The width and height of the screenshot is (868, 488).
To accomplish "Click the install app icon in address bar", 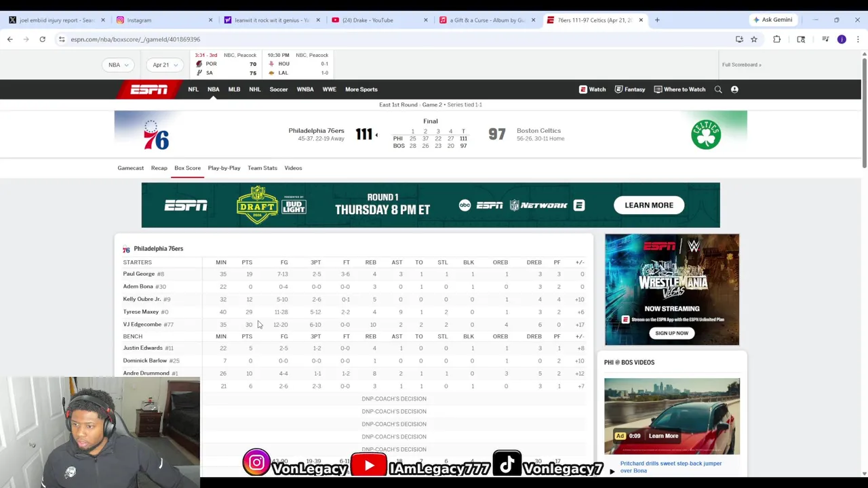I will pyautogui.click(x=739, y=39).
